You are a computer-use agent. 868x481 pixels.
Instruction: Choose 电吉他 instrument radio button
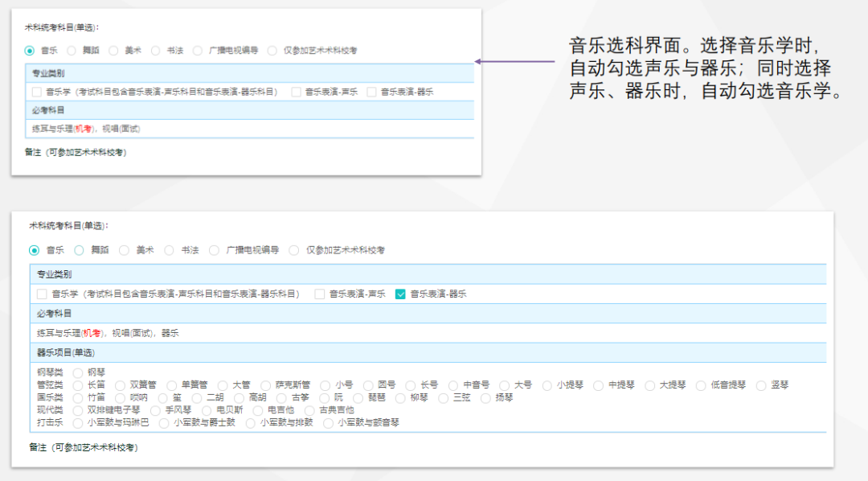(257, 411)
